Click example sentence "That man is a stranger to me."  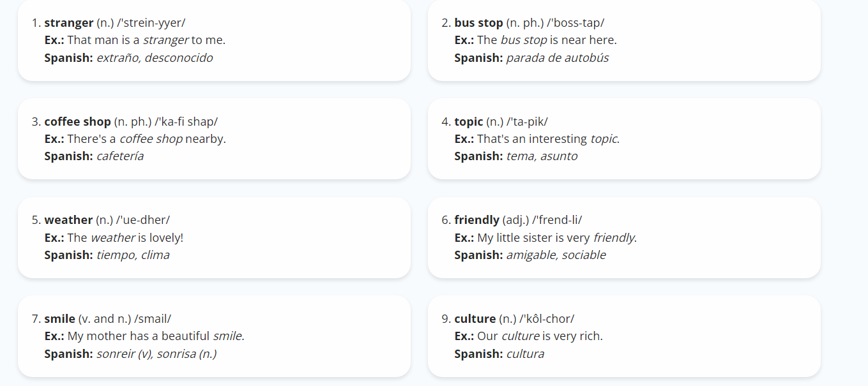146,40
